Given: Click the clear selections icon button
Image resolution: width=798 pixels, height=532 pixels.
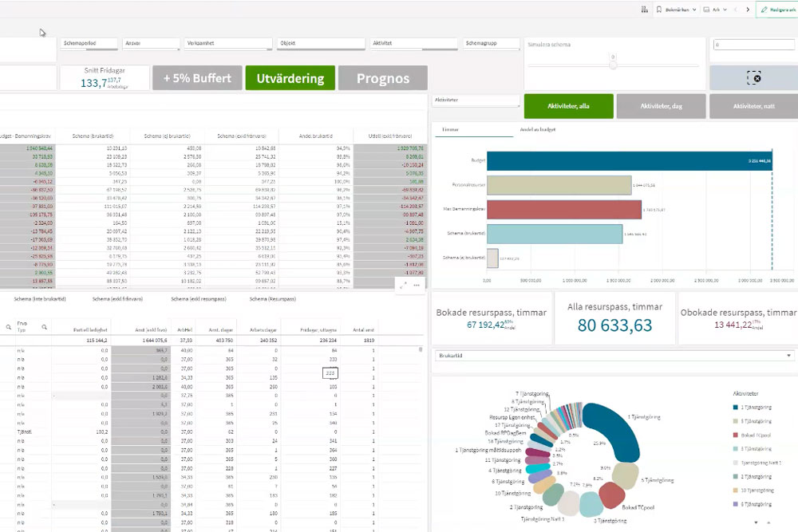Looking at the screenshot, I should point(754,78).
